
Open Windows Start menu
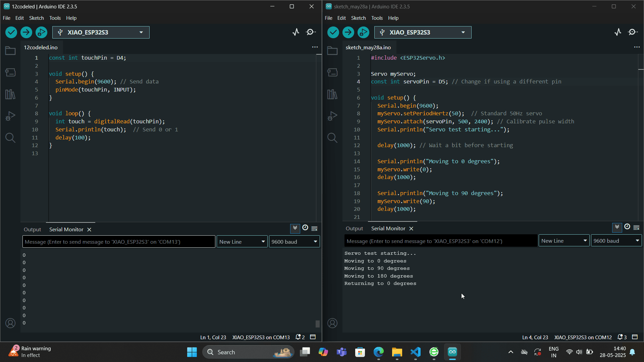192,352
